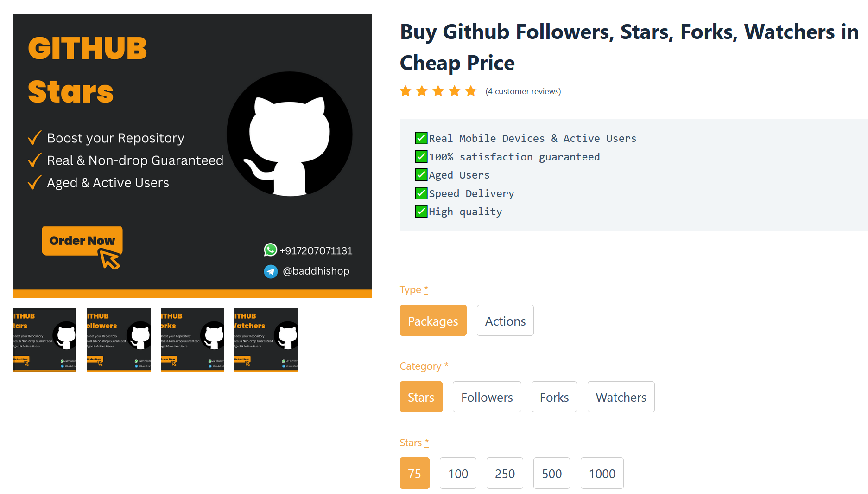This screenshot has height=494, width=868.
Task: Choose the Packages type option
Action: click(433, 321)
